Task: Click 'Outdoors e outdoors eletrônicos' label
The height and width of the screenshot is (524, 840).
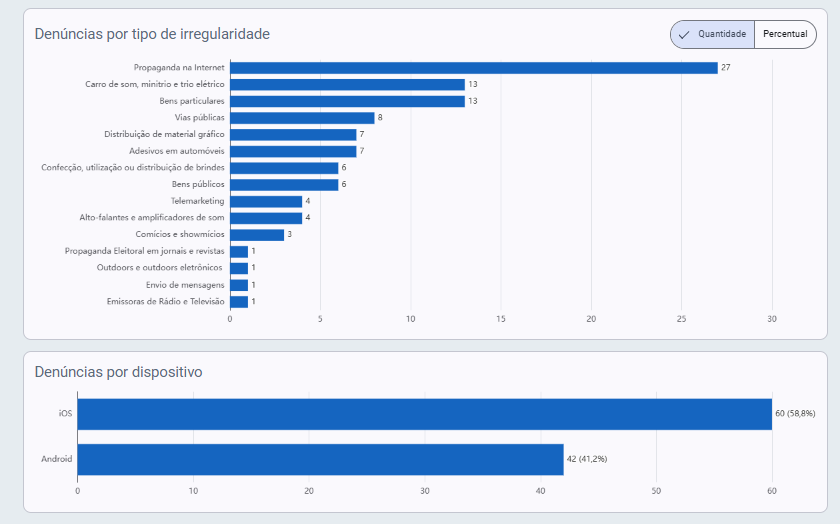Action: click(160, 267)
